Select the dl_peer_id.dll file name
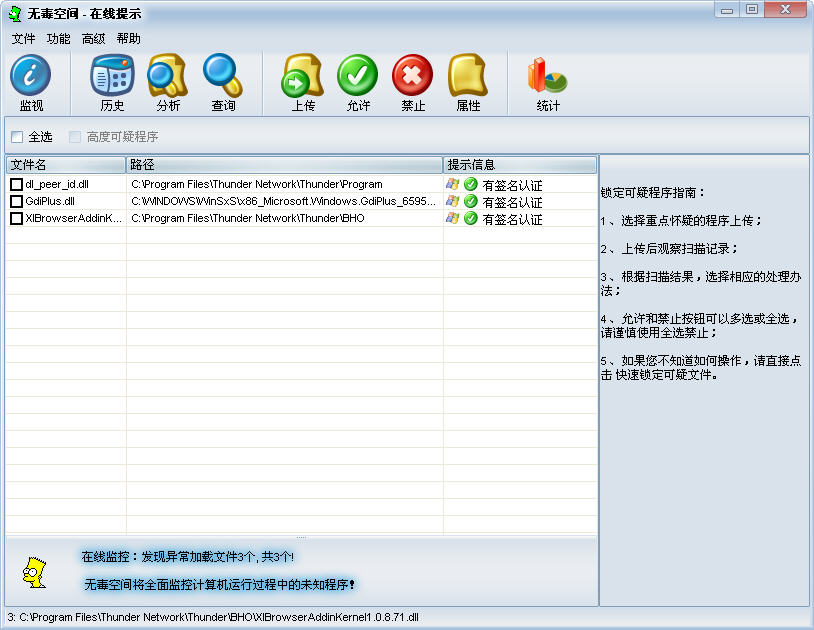 [57, 184]
